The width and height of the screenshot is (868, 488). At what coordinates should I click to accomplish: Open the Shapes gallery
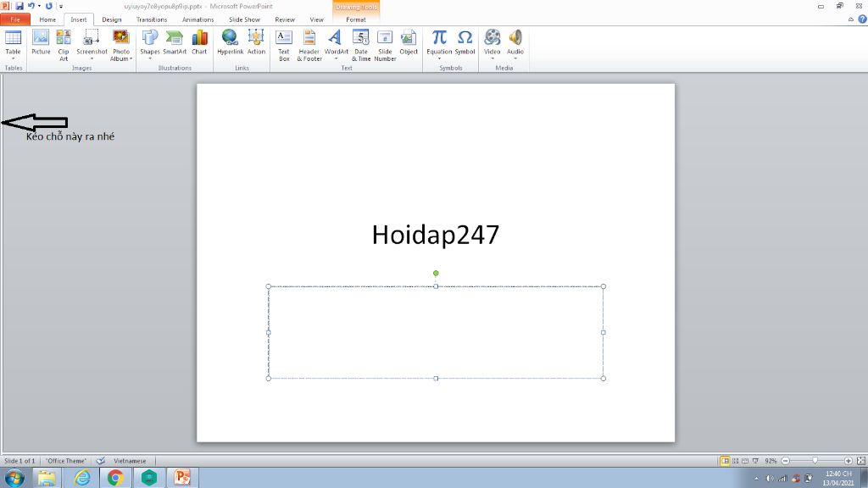(x=149, y=44)
